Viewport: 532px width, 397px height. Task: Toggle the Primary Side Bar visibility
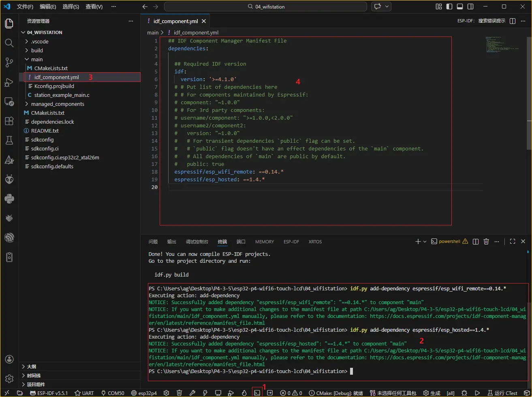coord(448,6)
